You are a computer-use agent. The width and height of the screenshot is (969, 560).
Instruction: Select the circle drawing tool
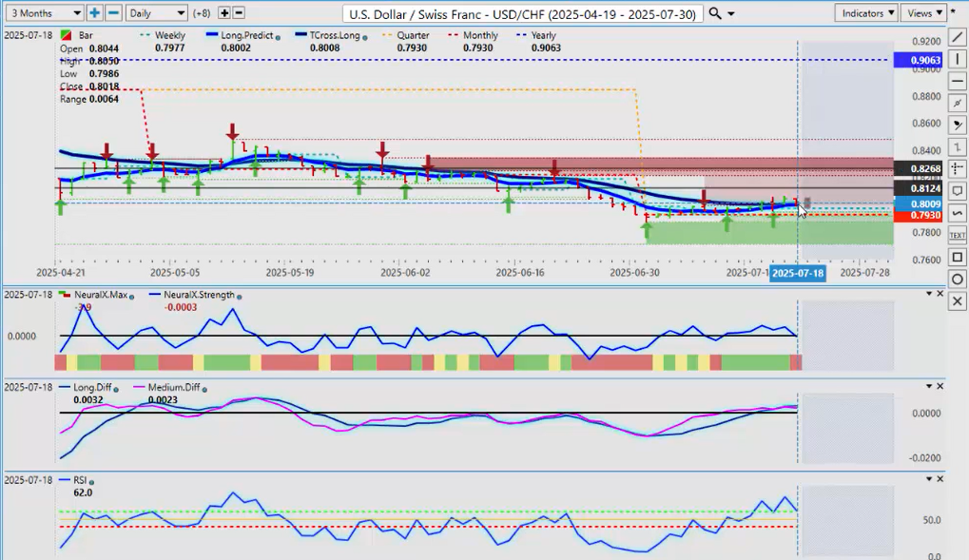pyautogui.click(x=958, y=279)
